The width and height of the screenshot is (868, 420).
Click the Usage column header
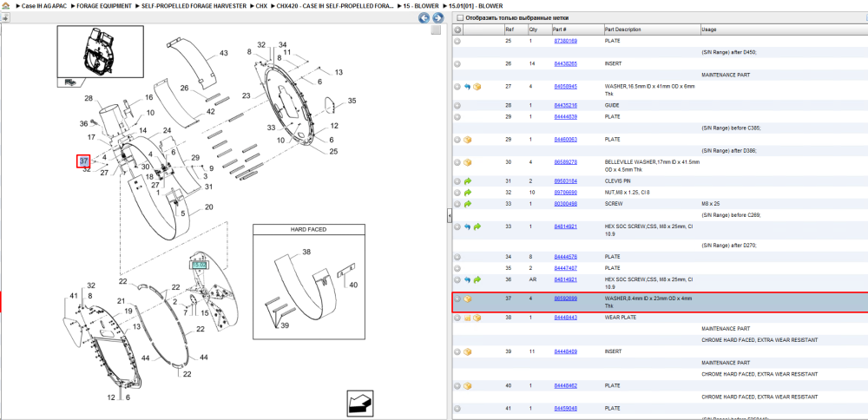tap(708, 30)
